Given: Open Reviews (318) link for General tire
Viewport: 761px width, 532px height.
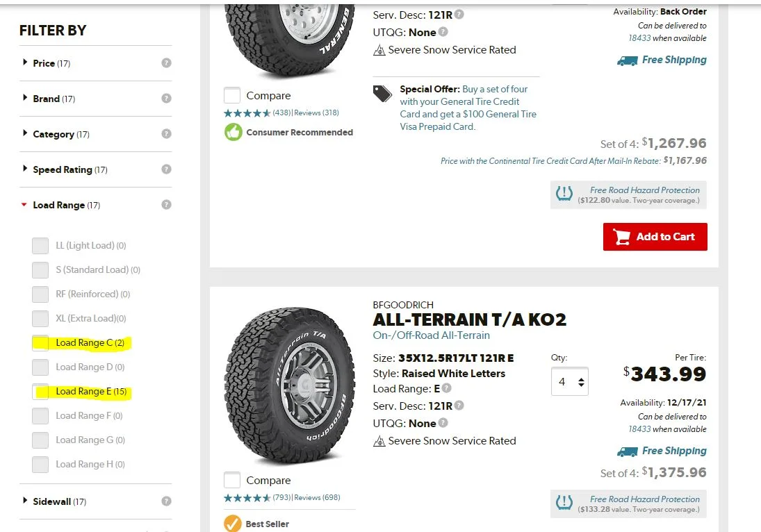Looking at the screenshot, I should 316,113.
